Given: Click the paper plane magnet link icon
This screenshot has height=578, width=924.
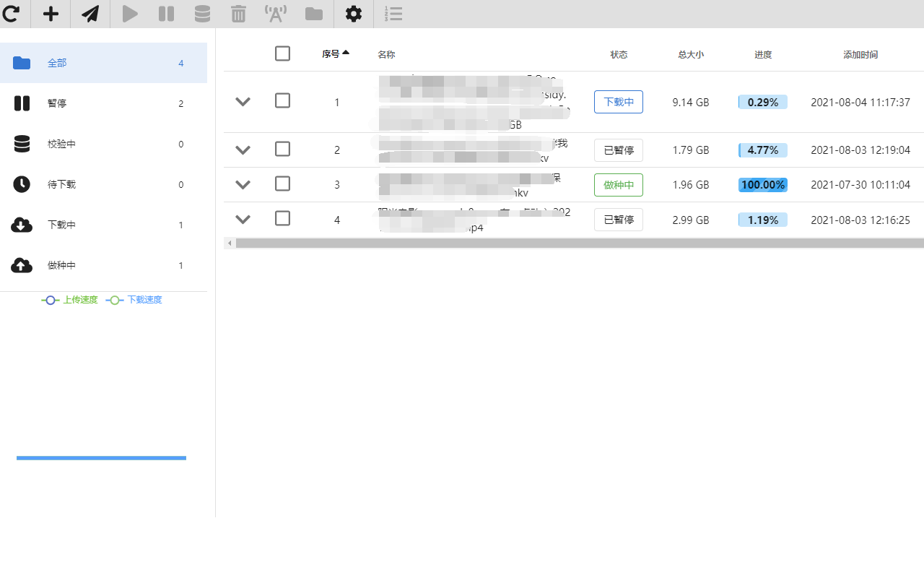Looking at the screenshot, I should [90, 13].
